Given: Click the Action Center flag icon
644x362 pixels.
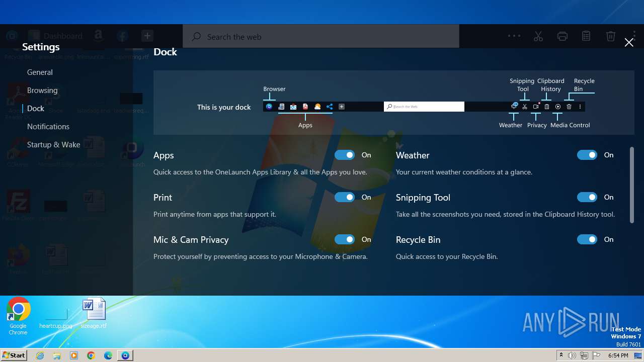Looking at the screenshot, I should pyautogui.click(x=596, y=355).
